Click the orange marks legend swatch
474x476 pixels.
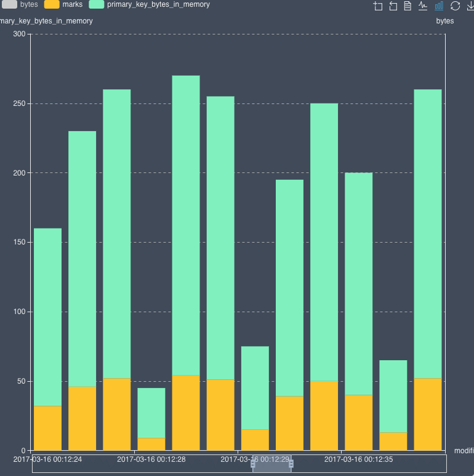pyautogui.click(x=52, y=4)
